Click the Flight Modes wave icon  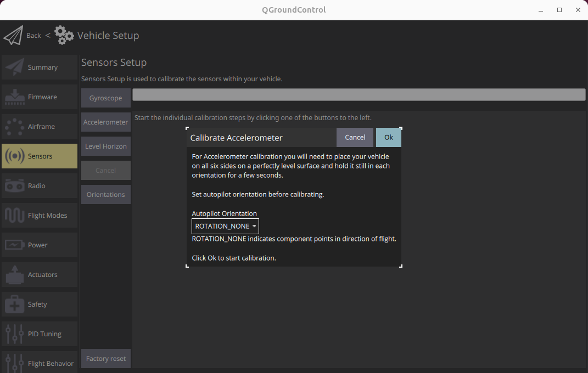(15, 216)
